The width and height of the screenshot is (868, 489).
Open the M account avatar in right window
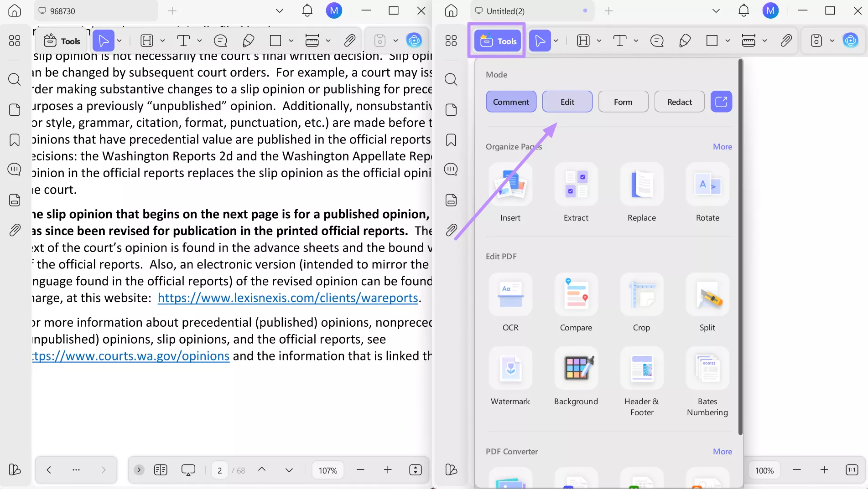[x=771, y=10]
